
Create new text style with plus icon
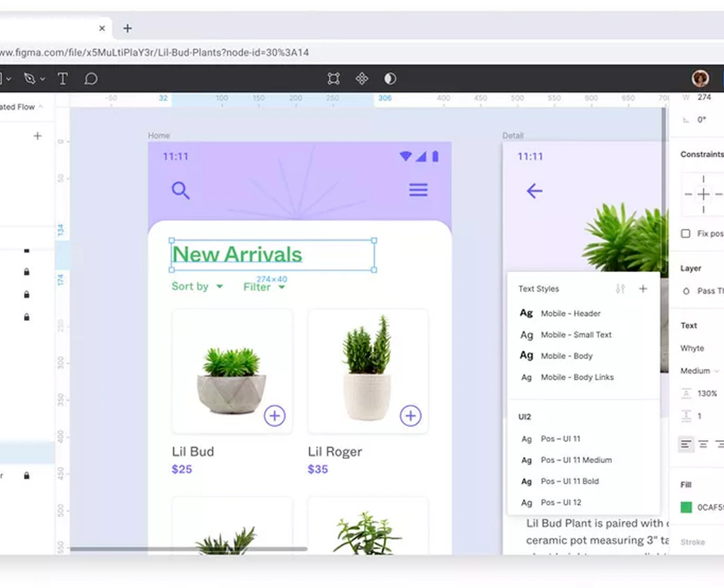[643, 289]
